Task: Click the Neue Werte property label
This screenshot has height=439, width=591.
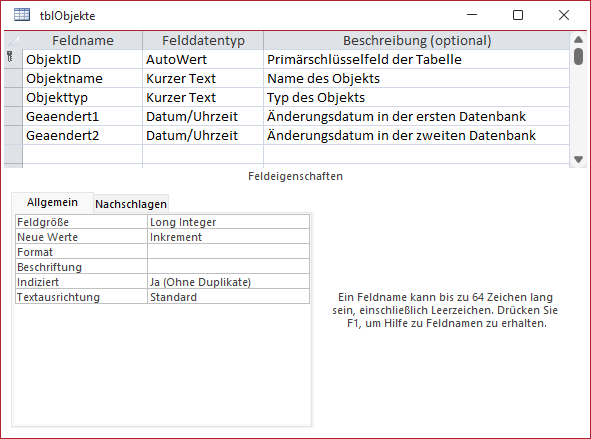Action: 81,237
